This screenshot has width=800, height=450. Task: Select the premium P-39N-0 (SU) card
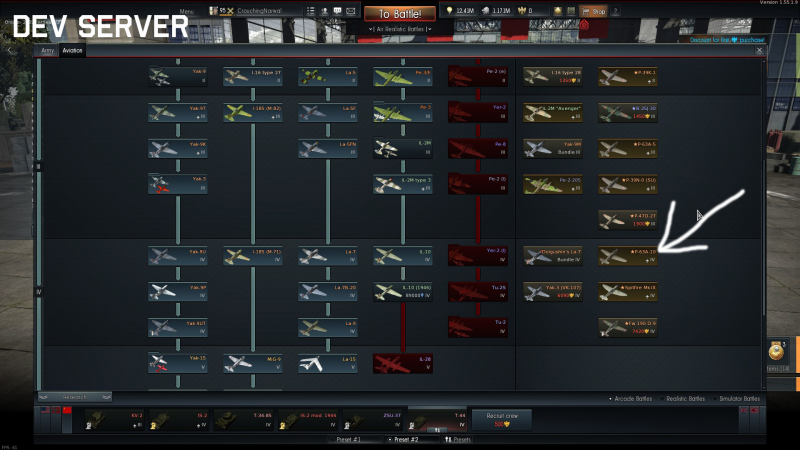point(628,184)
